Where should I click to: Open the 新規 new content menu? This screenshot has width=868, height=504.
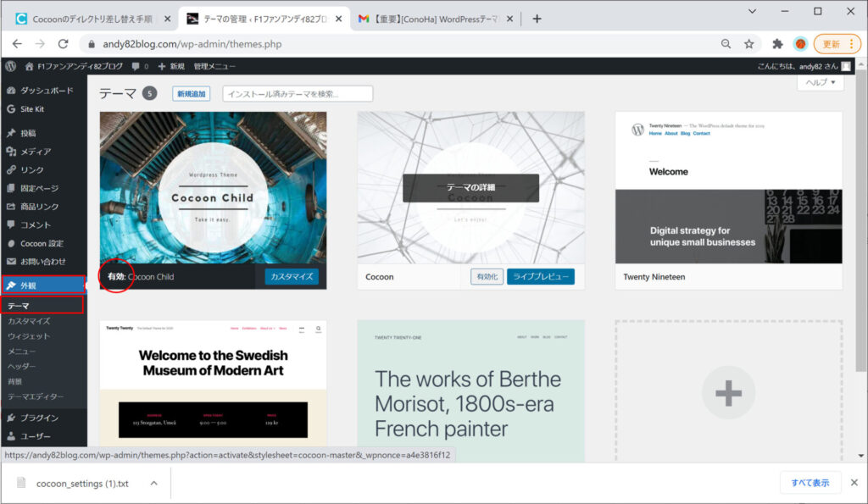point(171,66)
